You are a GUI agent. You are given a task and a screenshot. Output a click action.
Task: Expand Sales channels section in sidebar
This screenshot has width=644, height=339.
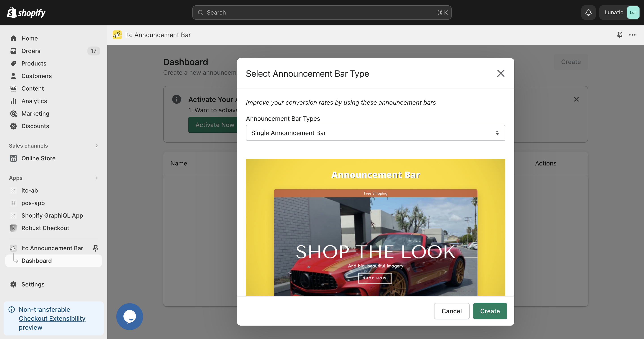click(x=97, y=145)
